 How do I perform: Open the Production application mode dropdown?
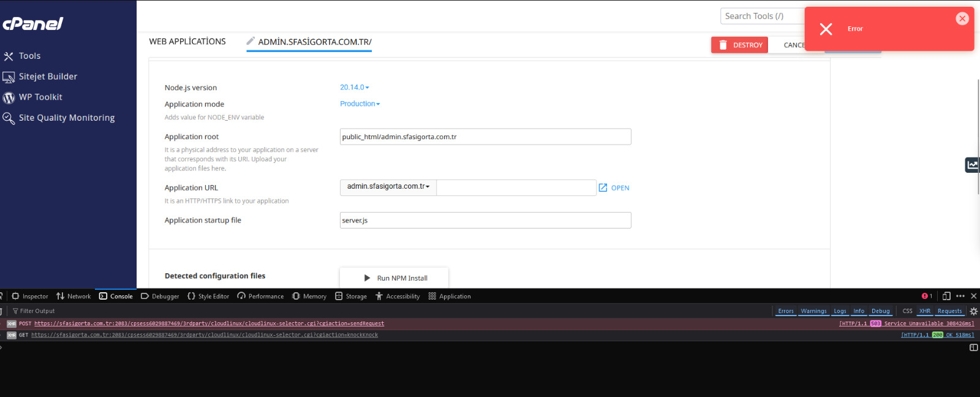pyautogui.click(x=360, y=104)
